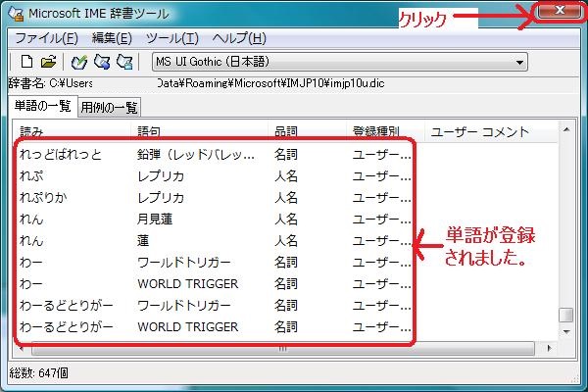Click 人名 in the れぷりか row

coord(286,198)
